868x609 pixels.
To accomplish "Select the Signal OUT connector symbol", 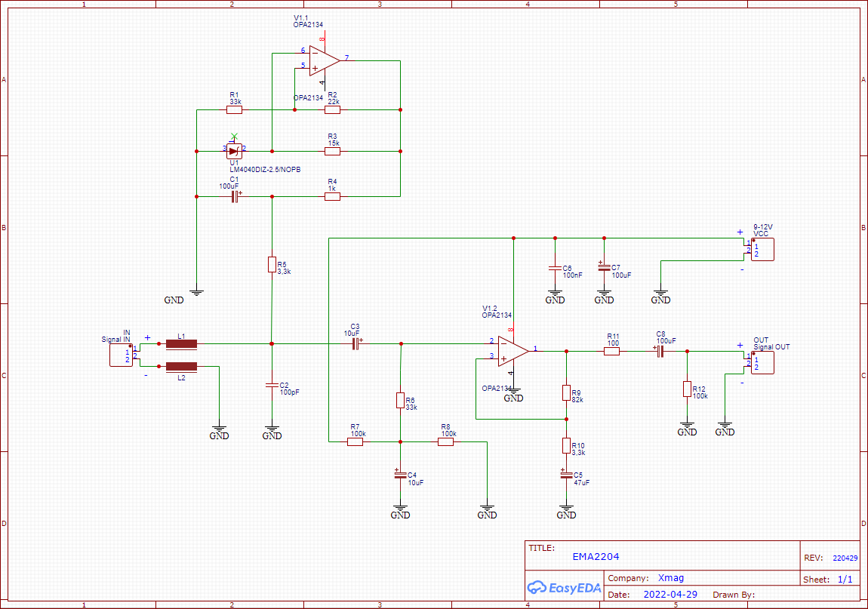I will click(x=762, y=363).
